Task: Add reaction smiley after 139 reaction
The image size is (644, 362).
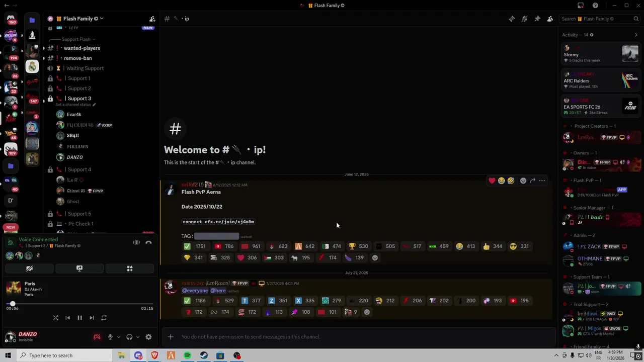Action: 375,258
